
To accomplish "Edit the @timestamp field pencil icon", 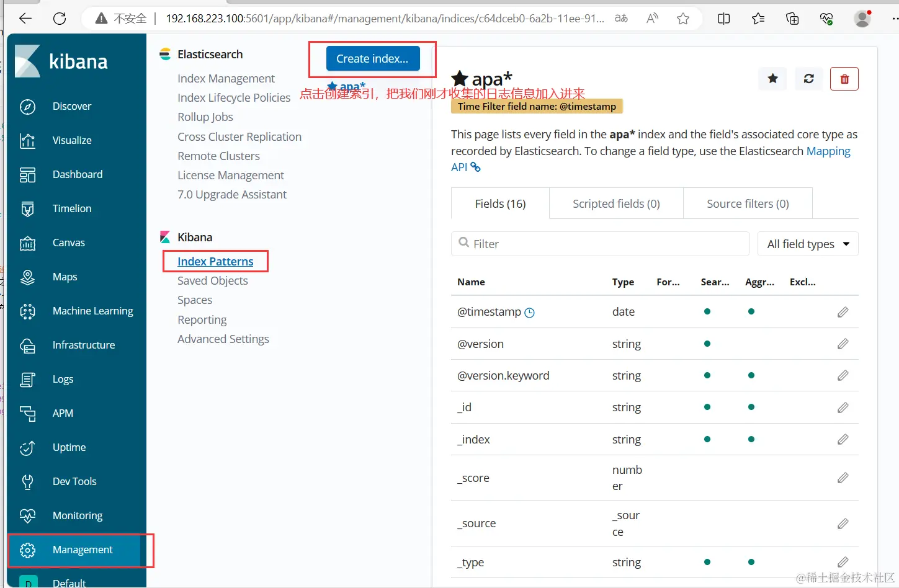I will pyautogui.click(x=843, y=312).
